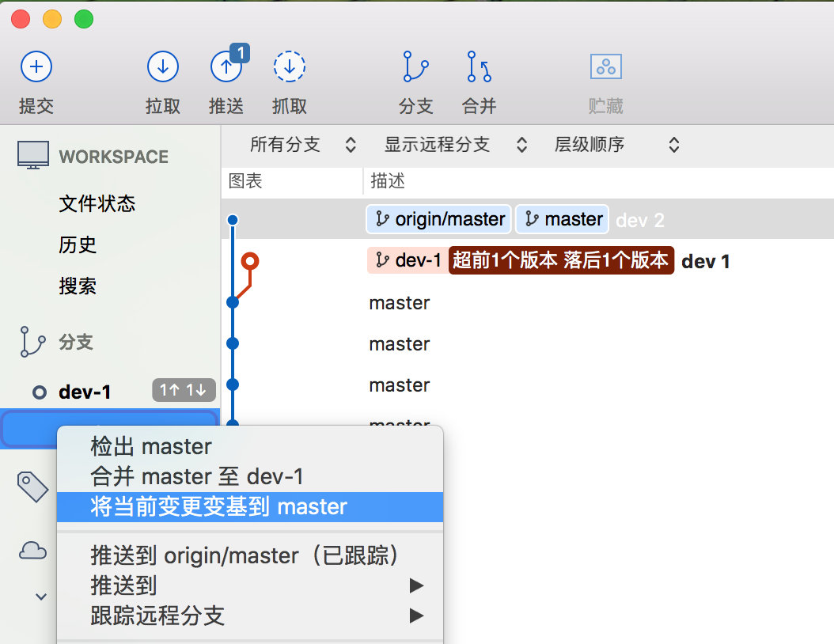Click the tag icon in the sidebar
Viewport: 834px width, 644px height.
pos(33,486)
